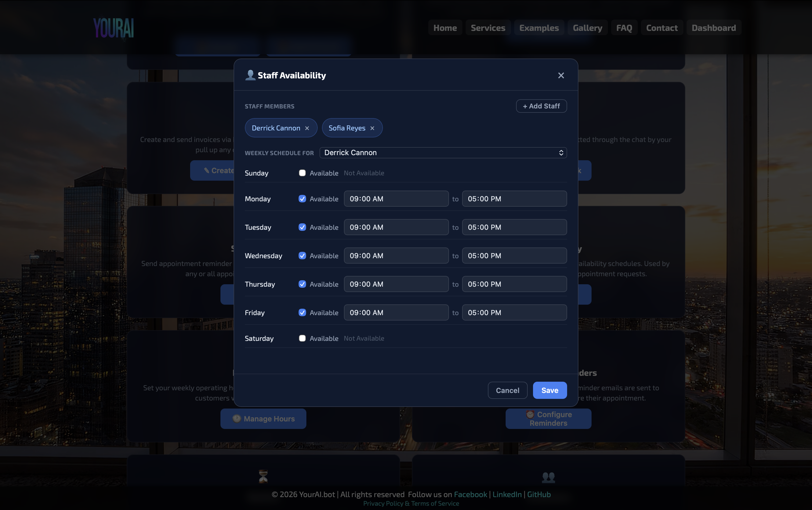Edit Tuesday start time field
The image size is (812, 510).
coord(396,227)
